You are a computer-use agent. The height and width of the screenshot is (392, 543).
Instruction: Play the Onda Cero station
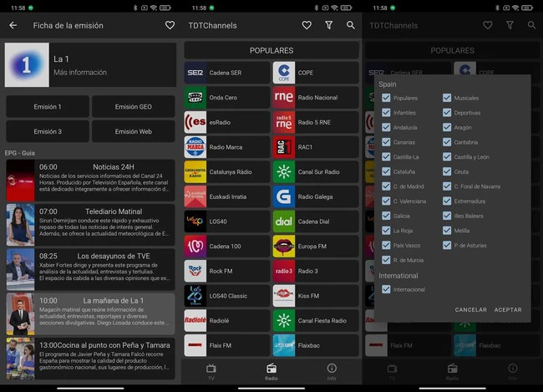pos(227,98)
